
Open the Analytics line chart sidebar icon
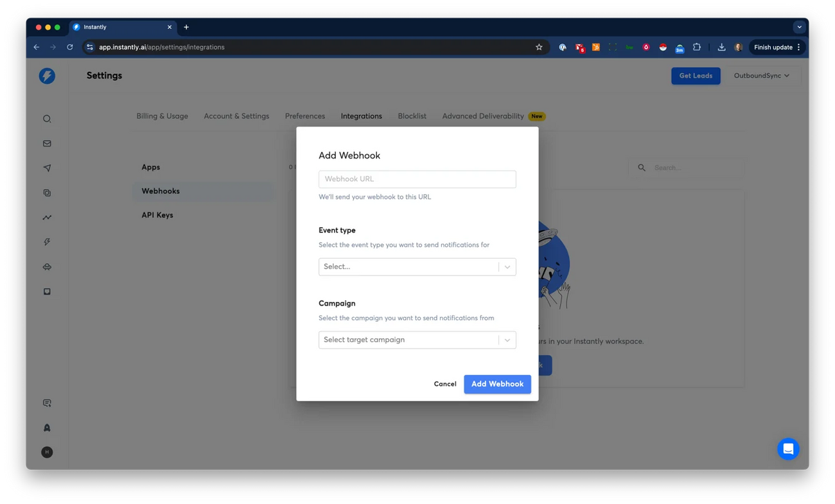click(x=46, y=217)
